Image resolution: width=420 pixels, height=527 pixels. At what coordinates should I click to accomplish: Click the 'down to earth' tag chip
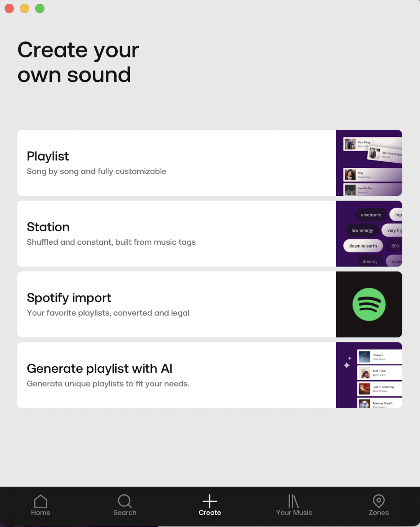pyautogui.click(x=363, y=246)
